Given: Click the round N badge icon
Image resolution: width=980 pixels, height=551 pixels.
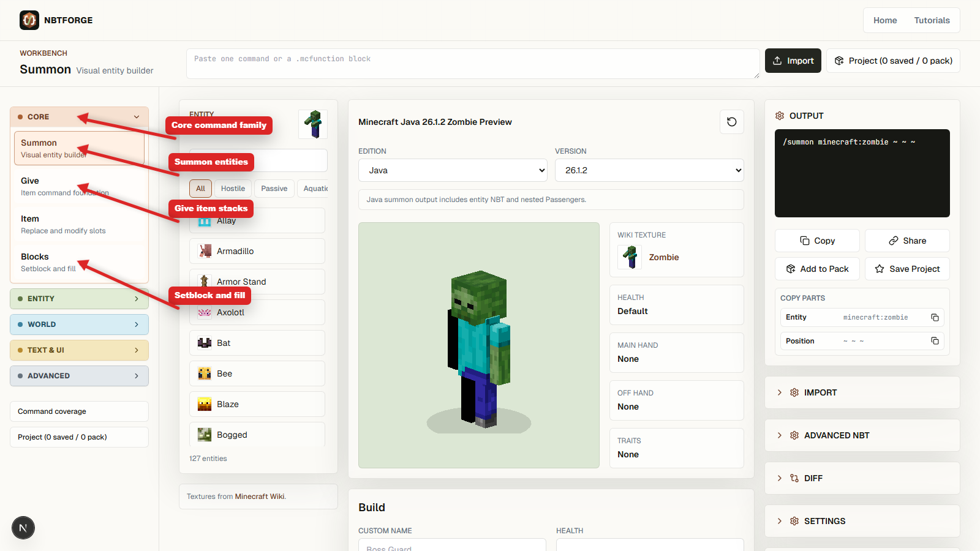Looking at the screenshot, I should tap(23, 528).
